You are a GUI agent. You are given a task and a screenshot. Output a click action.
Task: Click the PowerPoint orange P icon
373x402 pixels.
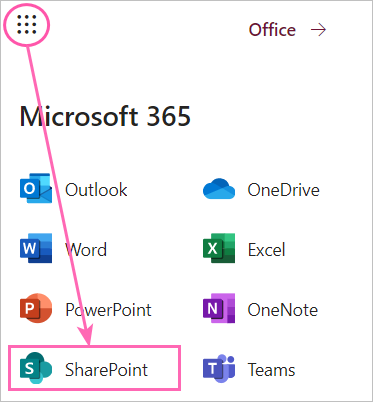pos(36,308)
